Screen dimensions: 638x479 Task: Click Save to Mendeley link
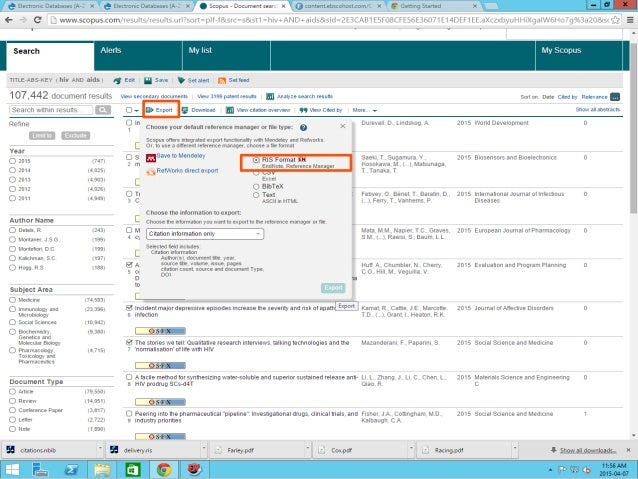(181, 156)
